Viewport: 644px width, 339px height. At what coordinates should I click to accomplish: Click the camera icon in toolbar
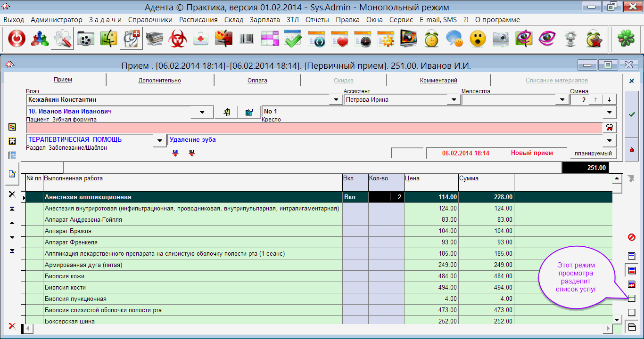[x=501, y=39]
